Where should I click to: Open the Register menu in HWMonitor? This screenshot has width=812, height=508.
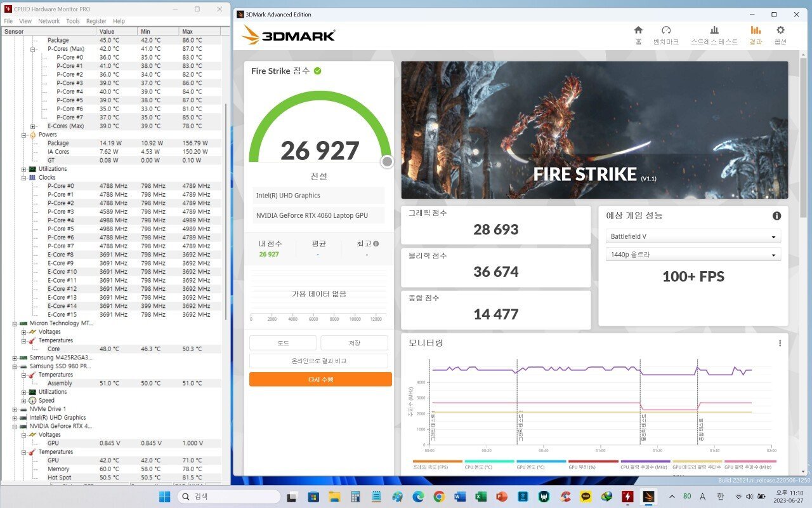96,21
